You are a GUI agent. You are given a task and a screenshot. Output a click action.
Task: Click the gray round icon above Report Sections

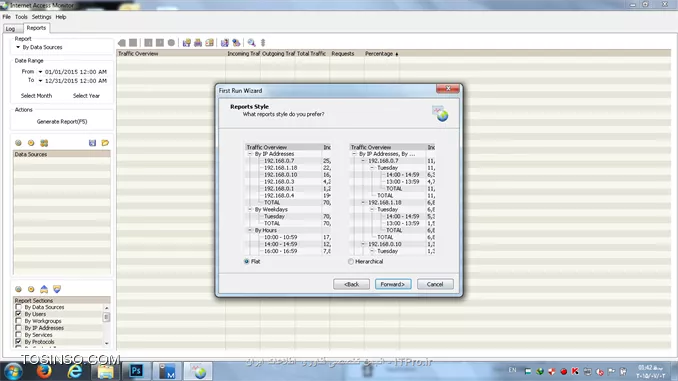(x=18, y=289)
